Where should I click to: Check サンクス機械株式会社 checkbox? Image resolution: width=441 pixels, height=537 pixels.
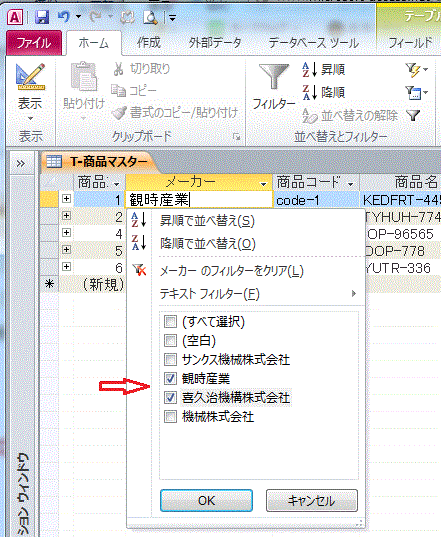coord(170,360)
